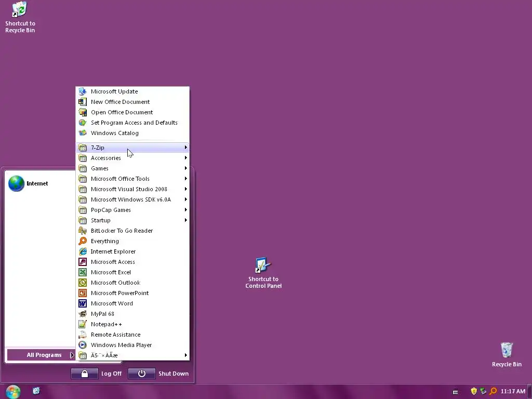This screenshot has height=399, width=532.
Task: Click the taskbar clock showing 11:17 AM
Action: (x=513, y=391)
